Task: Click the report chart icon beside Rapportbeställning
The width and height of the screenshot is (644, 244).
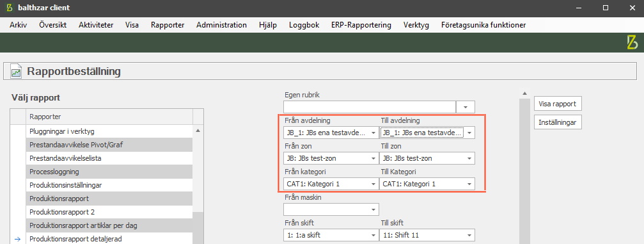Action: (x=17, y=72)
